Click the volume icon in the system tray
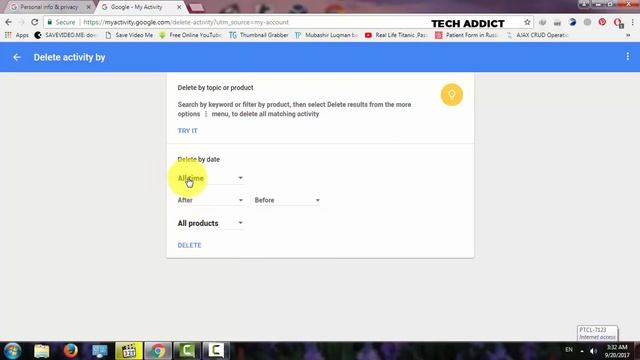 pos(593,351)
